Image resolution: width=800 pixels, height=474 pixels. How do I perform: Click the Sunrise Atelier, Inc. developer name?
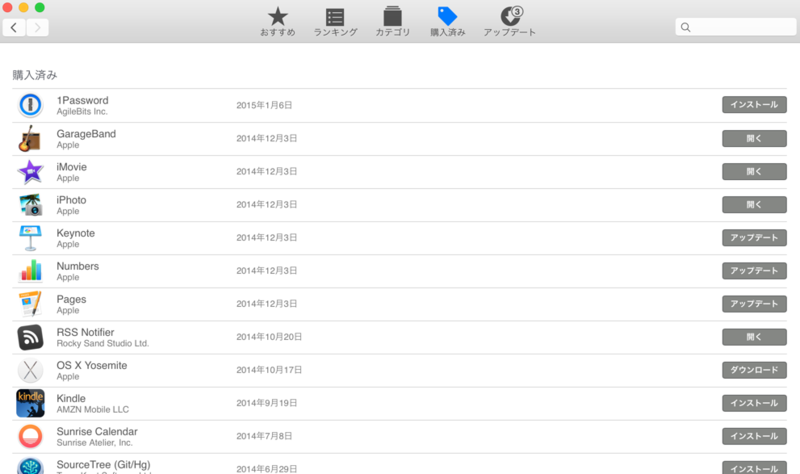(94, 443)
